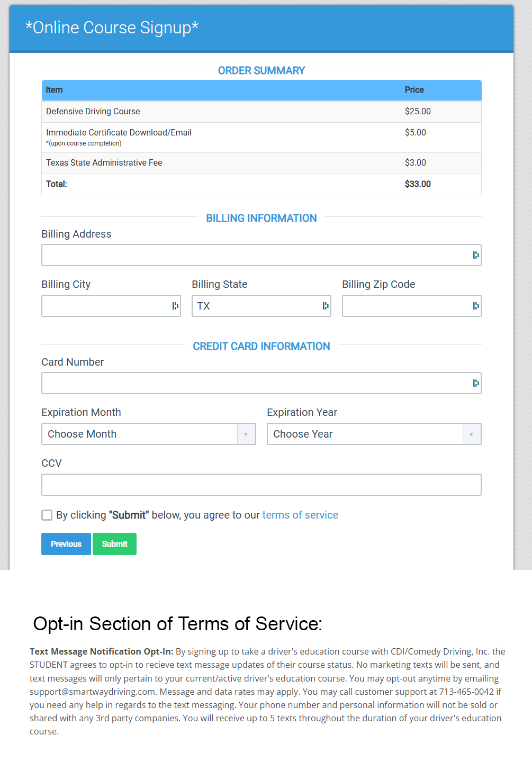Click the Price column header in order summary
The height and width of the screenshot is (762, 532).
point(414,90)
